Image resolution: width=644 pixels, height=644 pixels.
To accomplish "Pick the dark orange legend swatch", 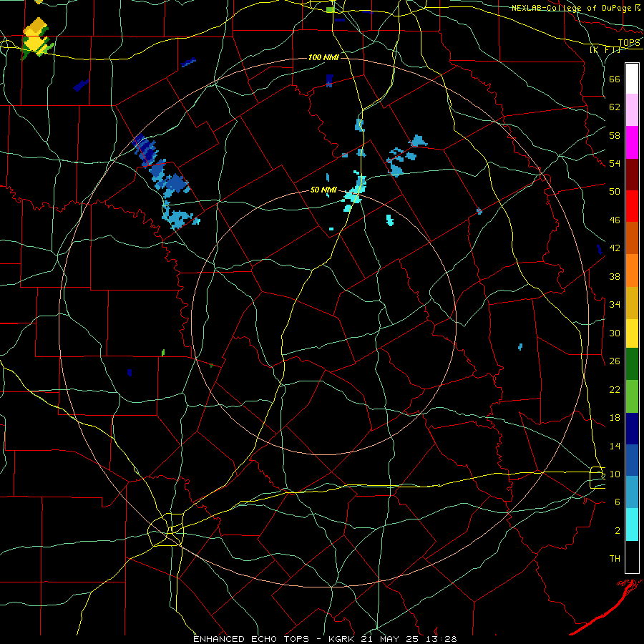I will coord(632,238).
